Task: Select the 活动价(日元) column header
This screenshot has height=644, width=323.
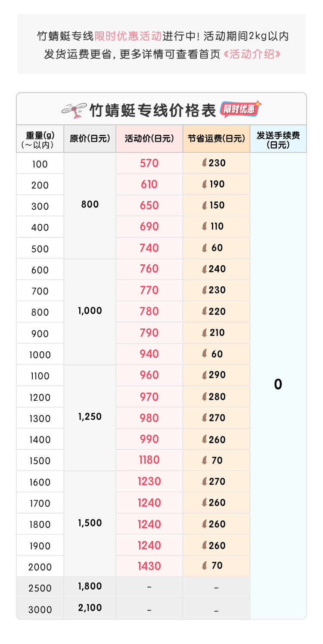Action: [149, 139]
